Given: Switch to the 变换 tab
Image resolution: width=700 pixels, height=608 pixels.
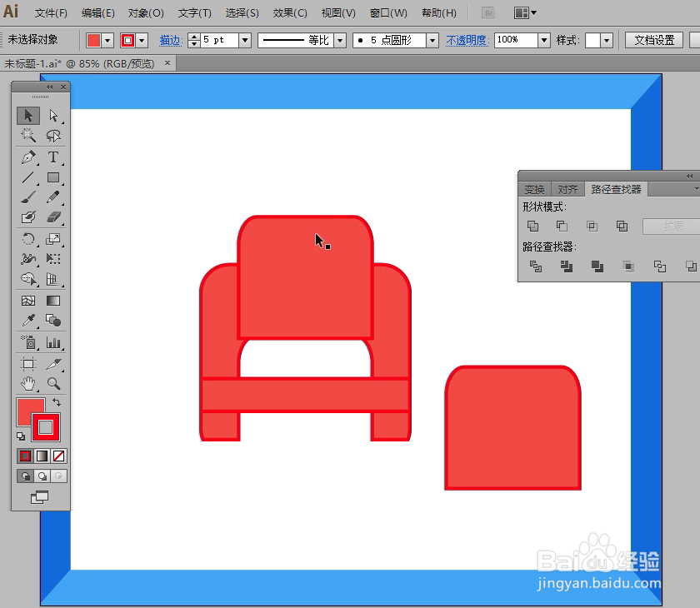Looking at the screenshot, I should pyautogui.click(x=534, y=190).
